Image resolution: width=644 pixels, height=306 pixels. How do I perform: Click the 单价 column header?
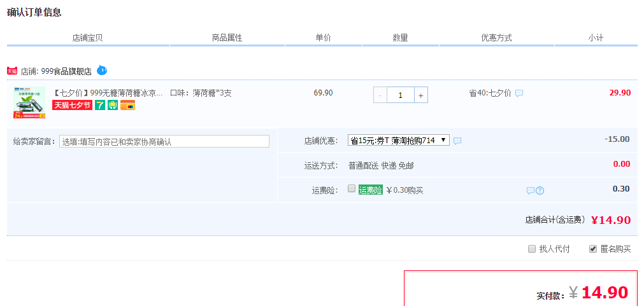pos(323,38)
